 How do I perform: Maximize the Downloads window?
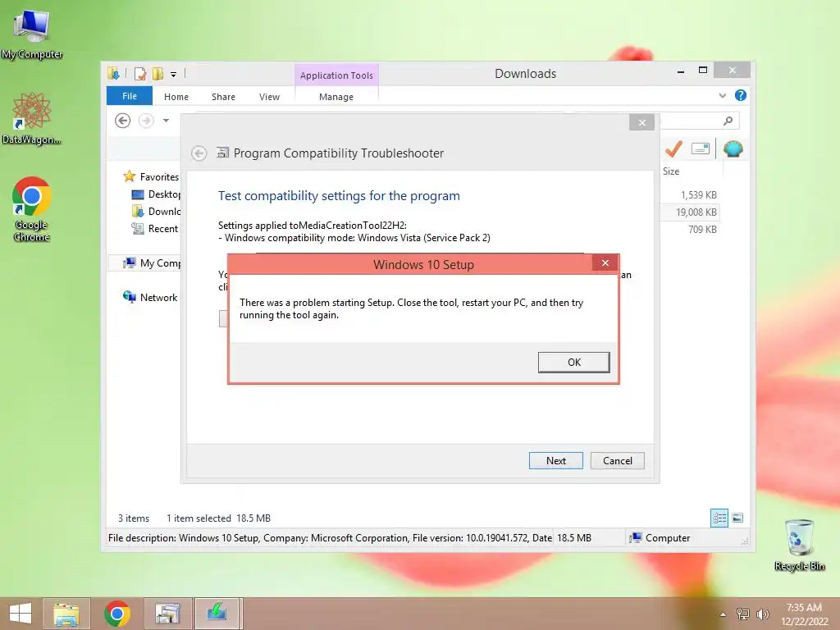(x=703, y=71)
